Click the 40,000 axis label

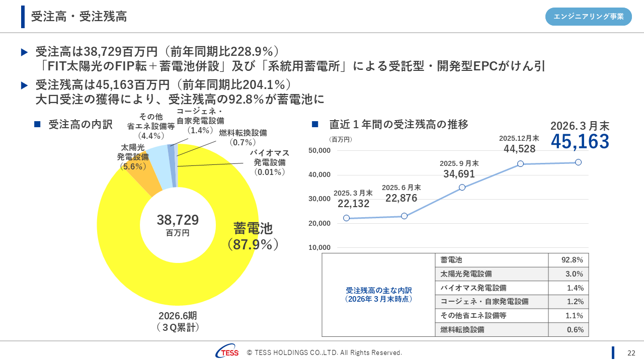click(319, 174)
